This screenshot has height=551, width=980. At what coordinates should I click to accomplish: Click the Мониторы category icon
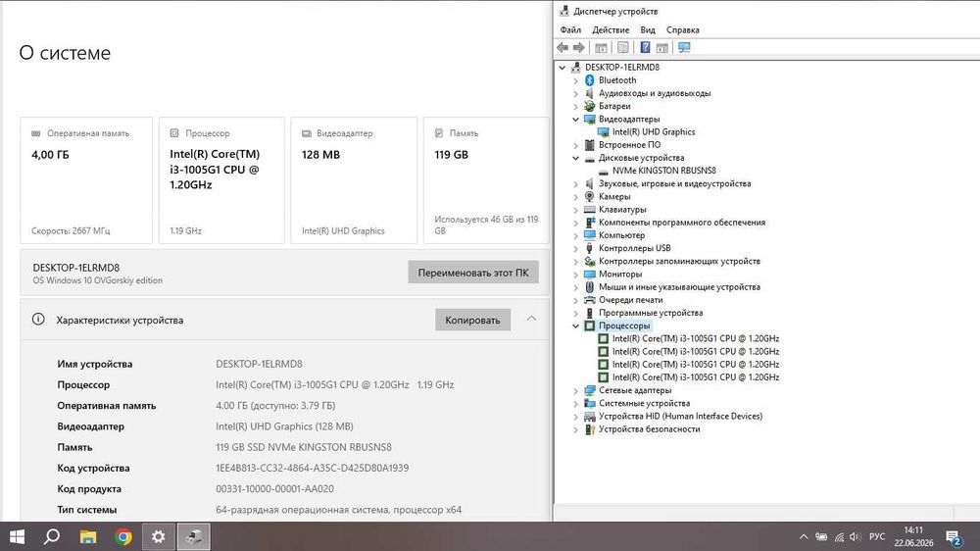(589, 274)
